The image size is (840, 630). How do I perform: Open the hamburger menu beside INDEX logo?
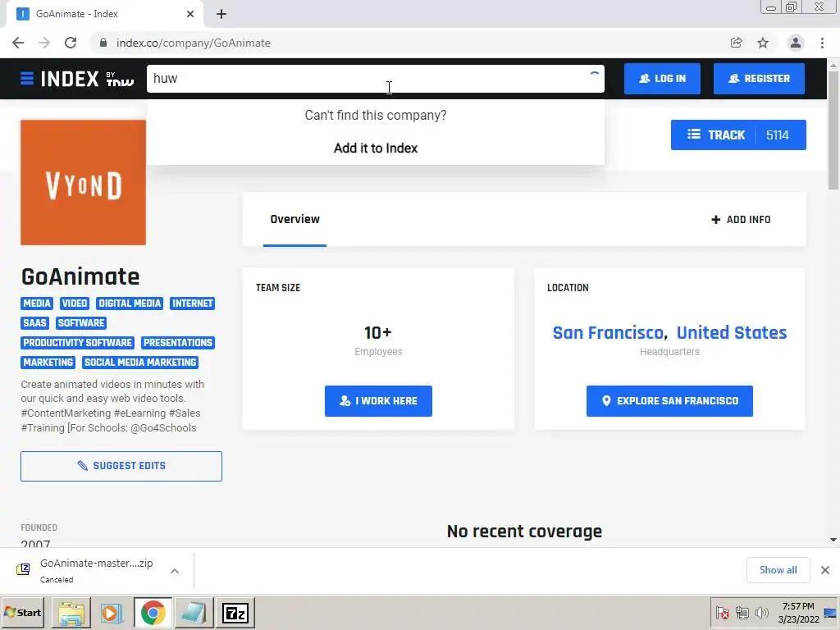pos(27,79)
